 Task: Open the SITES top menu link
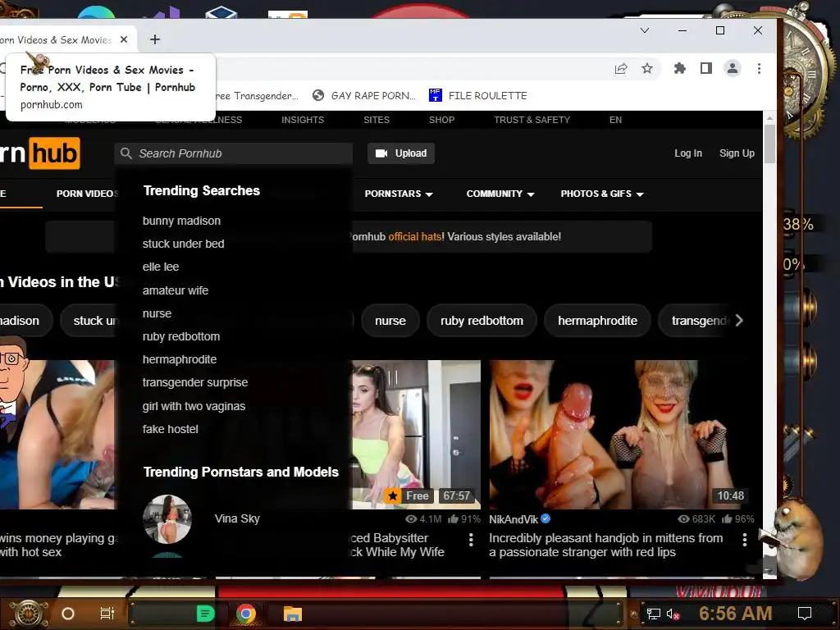click(377, 120)
